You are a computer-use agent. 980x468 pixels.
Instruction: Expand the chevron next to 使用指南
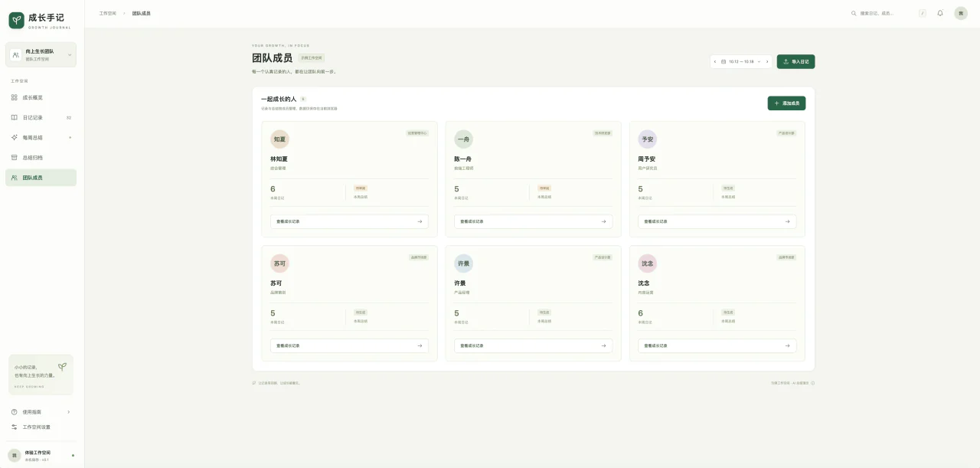click(68, 412)
